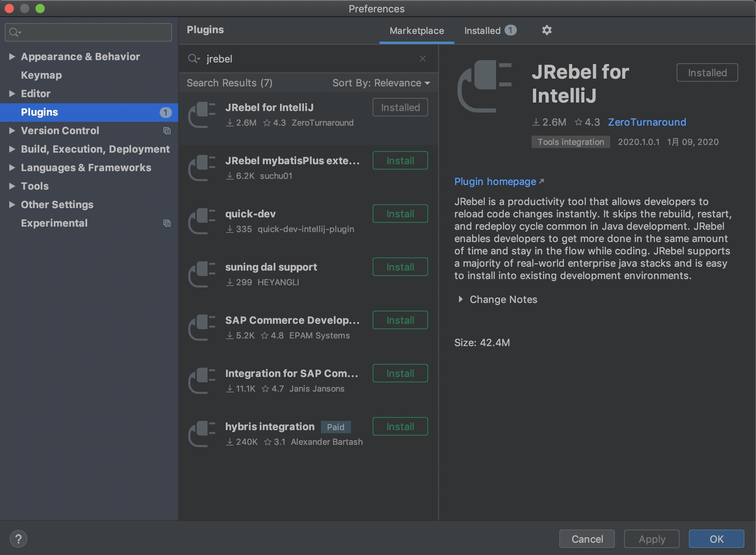This screenshot has height=555, width=756.
Task: Switch to the Marketplace tab
Action: [x=417, y=30]
